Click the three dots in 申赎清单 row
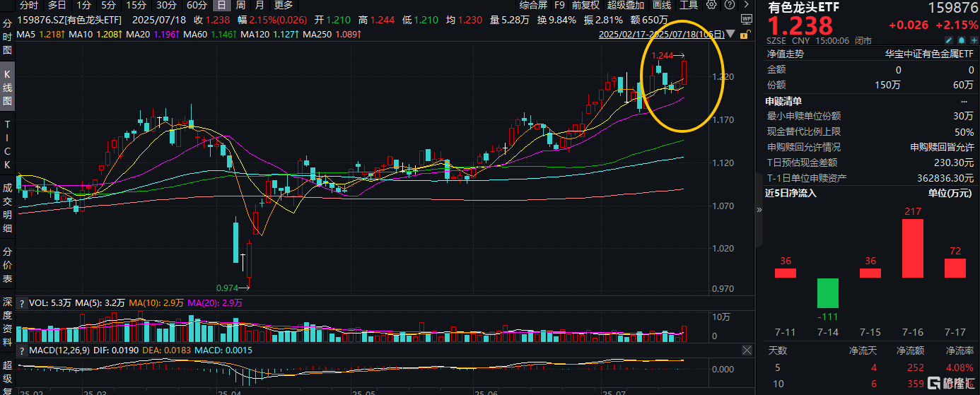The height and width of the screenshot is (395, 980). coord(964,101)
